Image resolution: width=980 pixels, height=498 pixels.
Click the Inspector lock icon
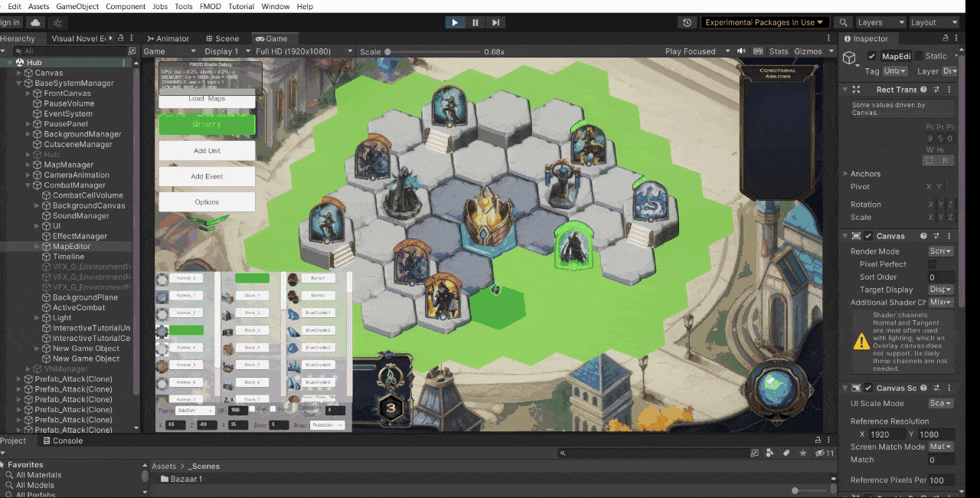click(946, 38)
